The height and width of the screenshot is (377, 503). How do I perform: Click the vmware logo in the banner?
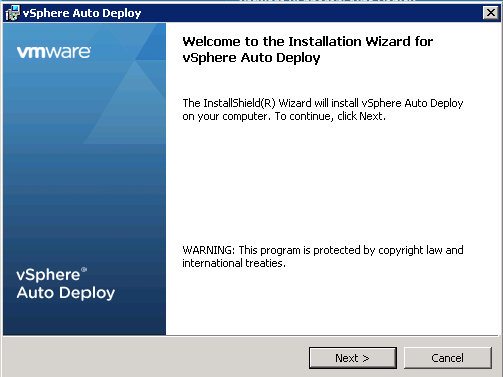tap(54, 52)
